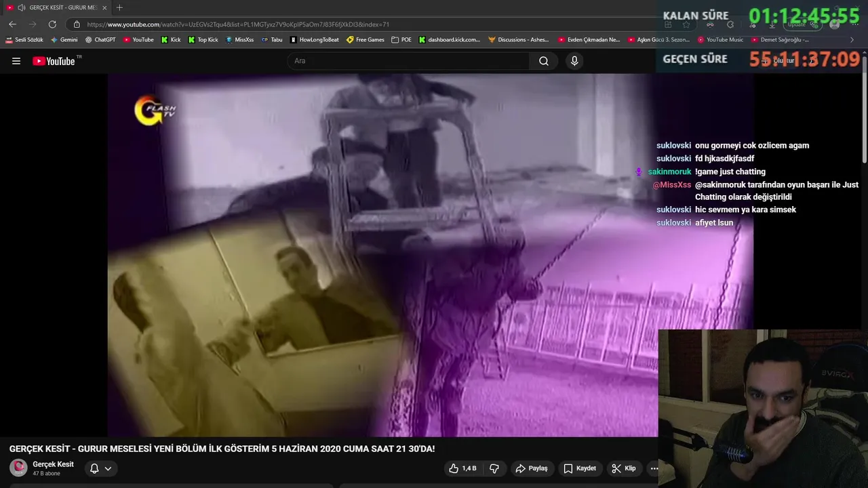Open Evden Çıkmadan Ne... bookmark
Image resolution: width=868 pixels, height=488 pixels.
(589, 40)
